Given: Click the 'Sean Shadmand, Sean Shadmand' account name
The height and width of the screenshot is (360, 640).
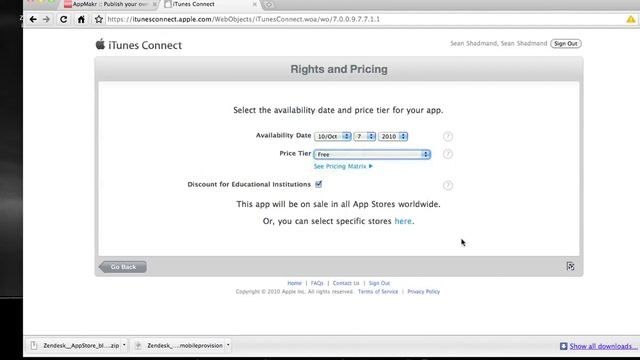Looking at the screenshot, I should 498,43.
